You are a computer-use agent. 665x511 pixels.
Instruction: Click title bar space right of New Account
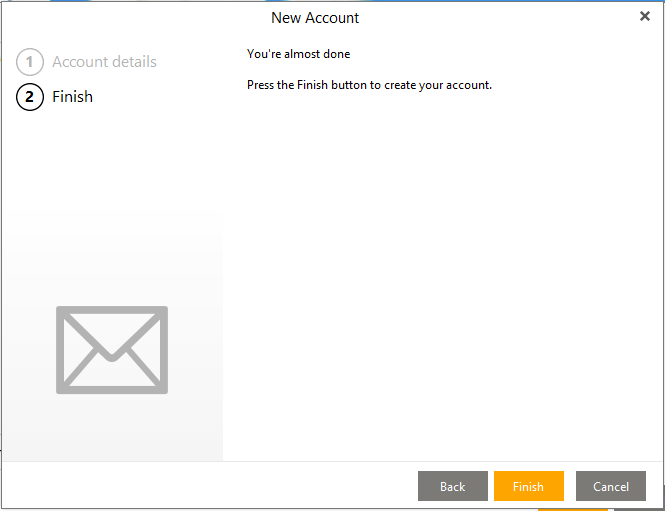coord(500,18)
